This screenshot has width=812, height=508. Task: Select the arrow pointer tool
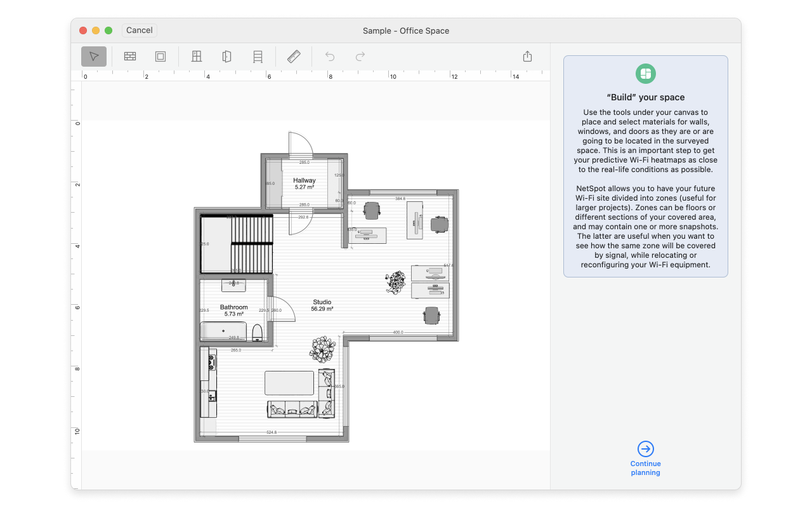coord(94,57)
